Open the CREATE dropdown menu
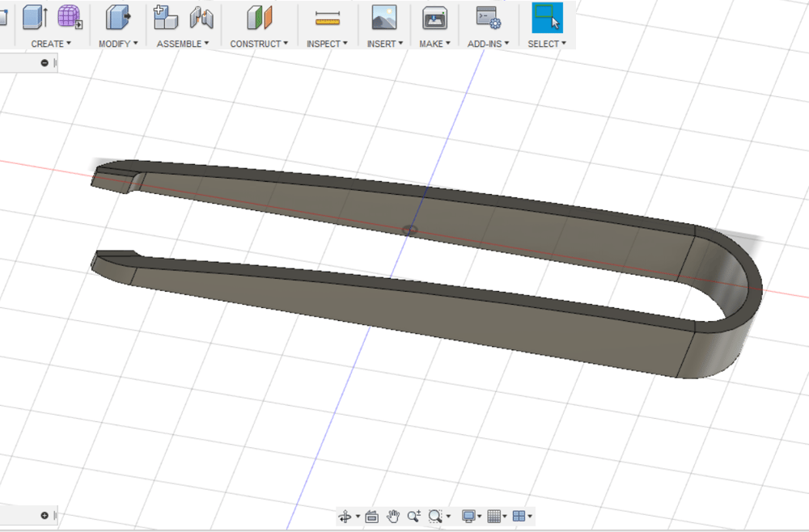Viewport: 809px width, 532px height. (51, 44)
